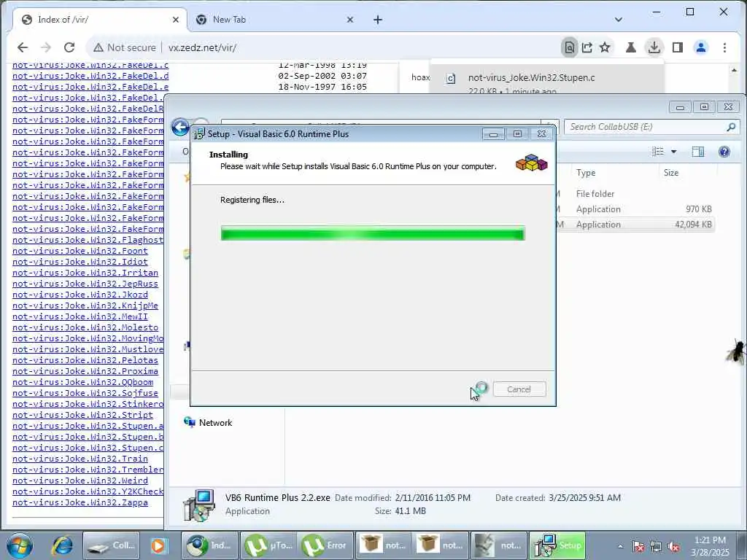Open Joke.Win32.Stupen.a link

88,426
